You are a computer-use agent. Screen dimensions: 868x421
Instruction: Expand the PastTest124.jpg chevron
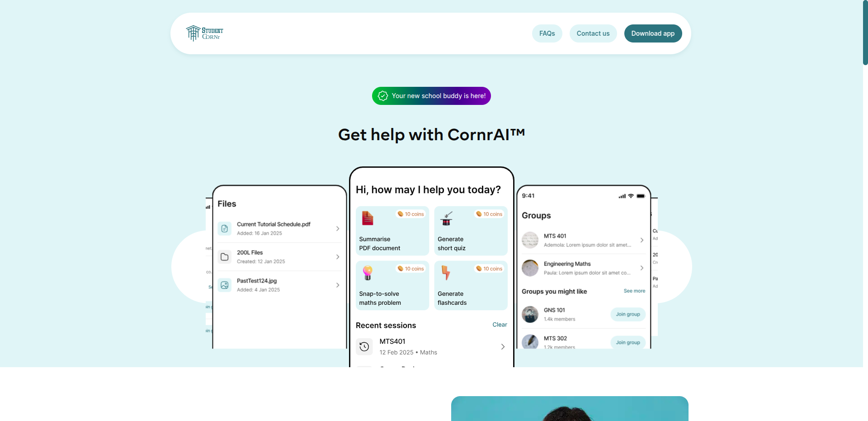[x=338, y=285]
